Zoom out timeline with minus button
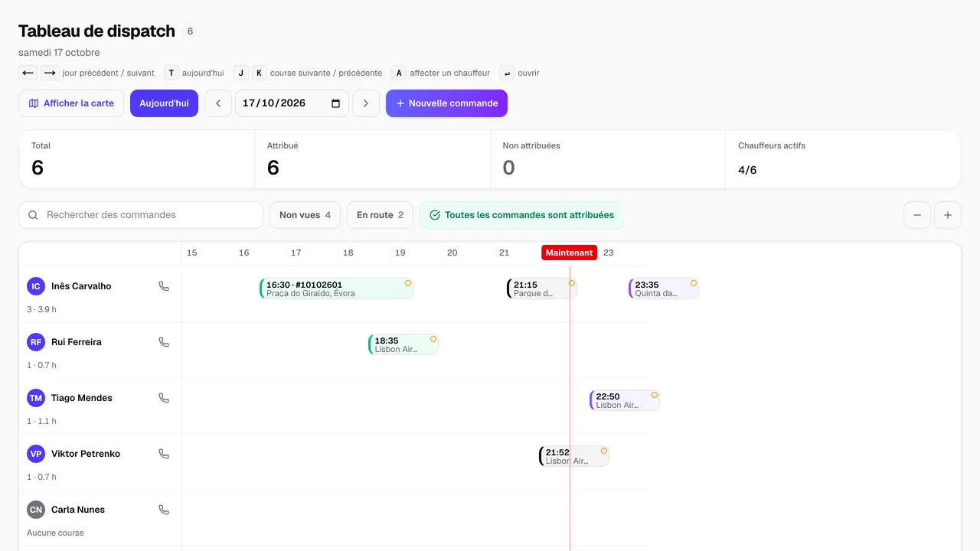Screen dimensions: 980x551 [x=917, y=215]
